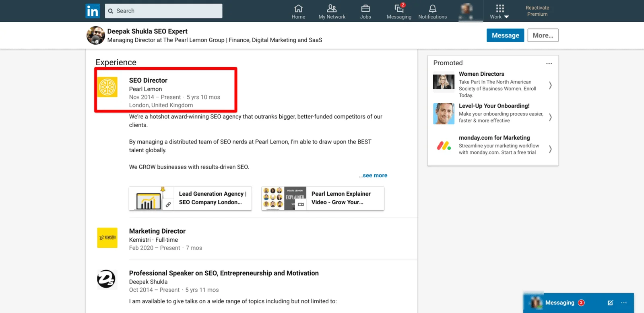This screenshot has height=313, width=644.
Task: Click the blue Message button
Action: (x=505, y=35)
